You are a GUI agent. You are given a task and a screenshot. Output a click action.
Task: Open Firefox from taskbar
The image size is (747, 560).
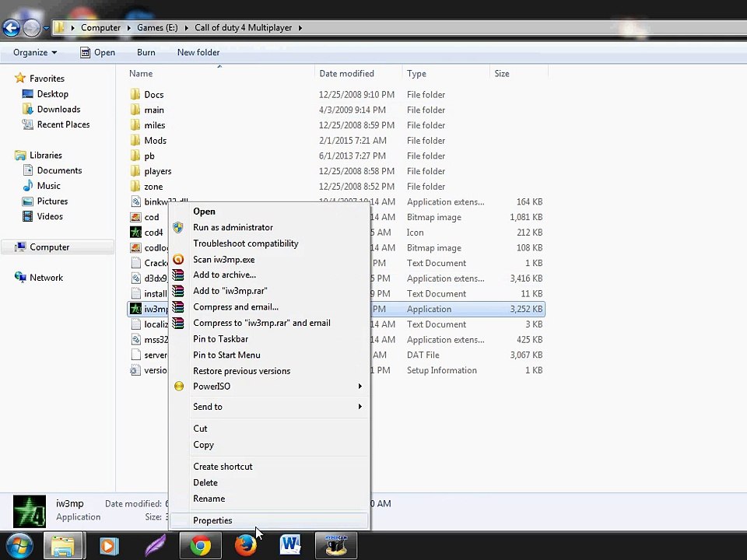246,546
